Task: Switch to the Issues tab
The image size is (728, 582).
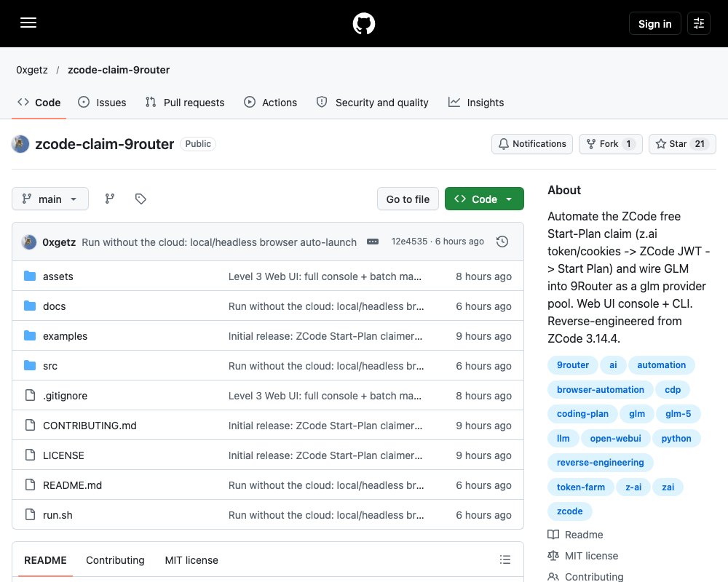Action: [x=102, y=103]
